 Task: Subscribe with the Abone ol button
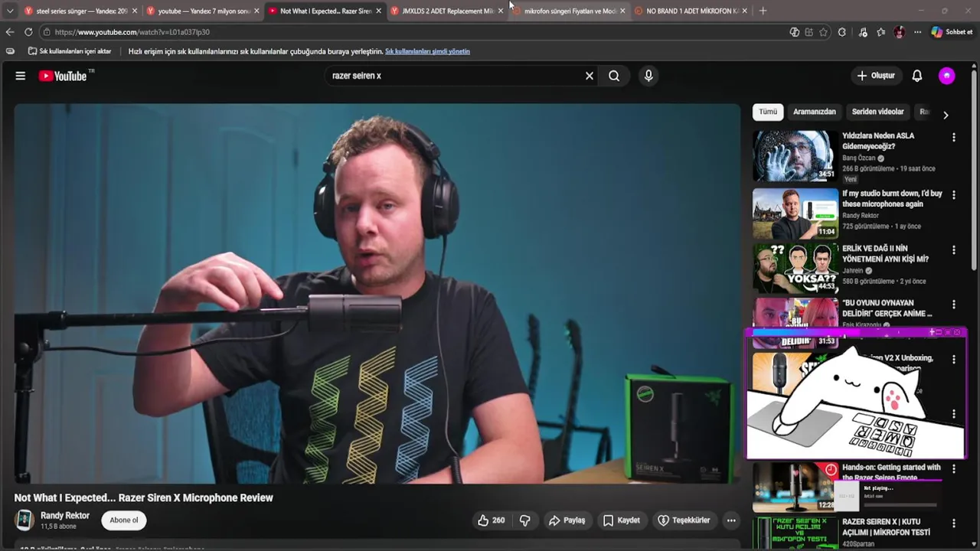click(124, 520)
